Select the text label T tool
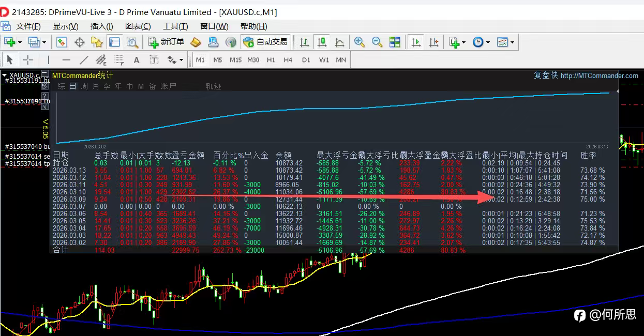644x336 pixels. point(154,60)
